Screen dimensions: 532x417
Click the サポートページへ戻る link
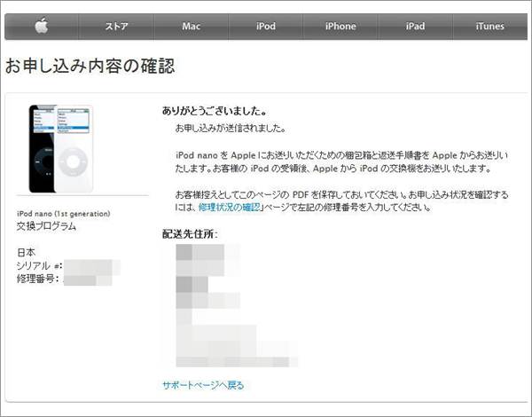203,385
